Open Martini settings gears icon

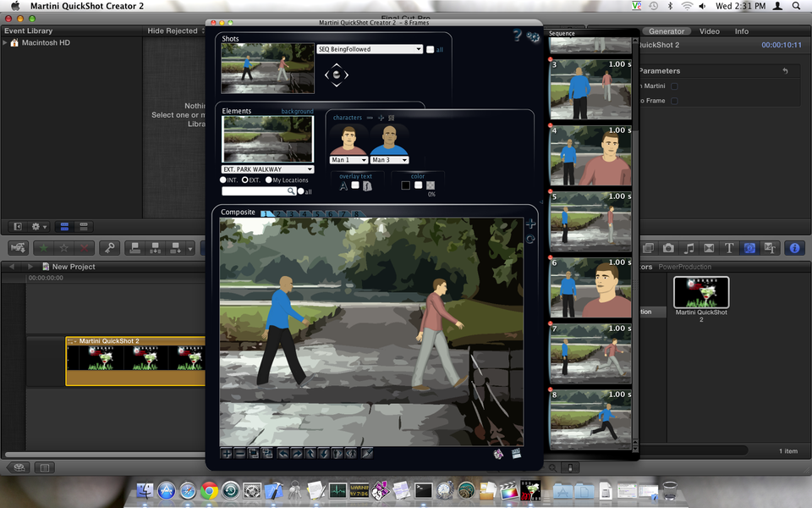click(533, 36)
